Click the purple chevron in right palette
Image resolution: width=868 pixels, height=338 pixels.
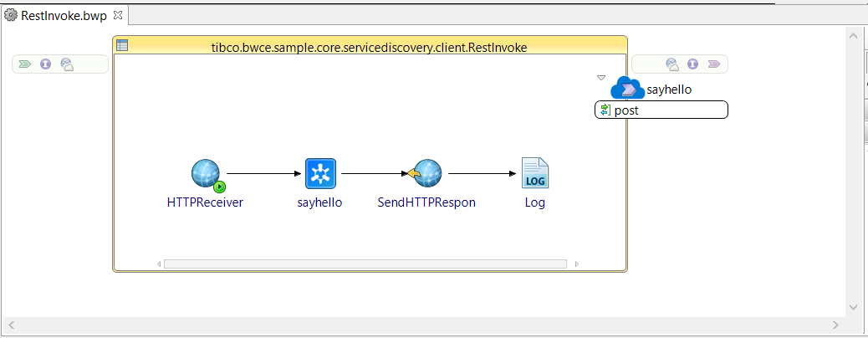(713, 64)
